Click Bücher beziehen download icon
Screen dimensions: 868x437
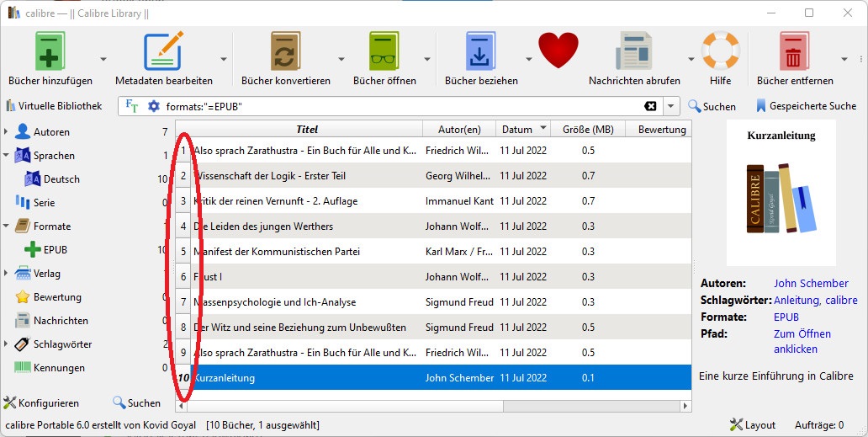click(x=480, y=51)
